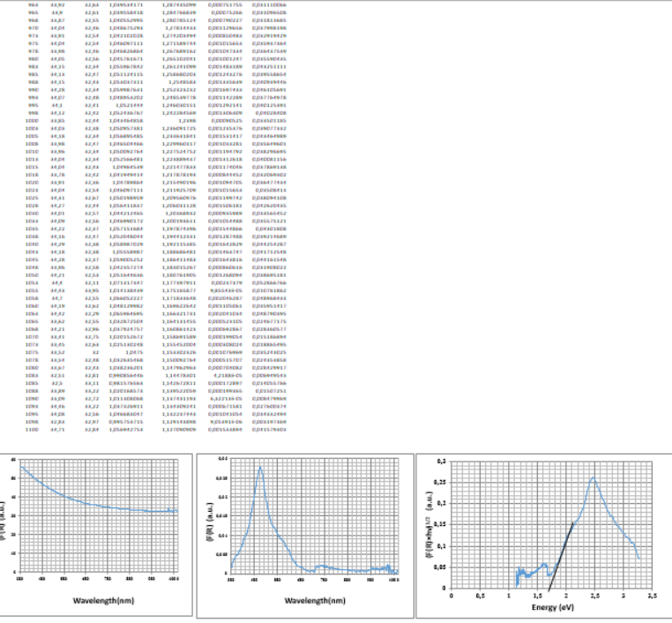Click the 3,5 tick label on energy axis
The image size is (672, 623).
click(x=653, y=596)
